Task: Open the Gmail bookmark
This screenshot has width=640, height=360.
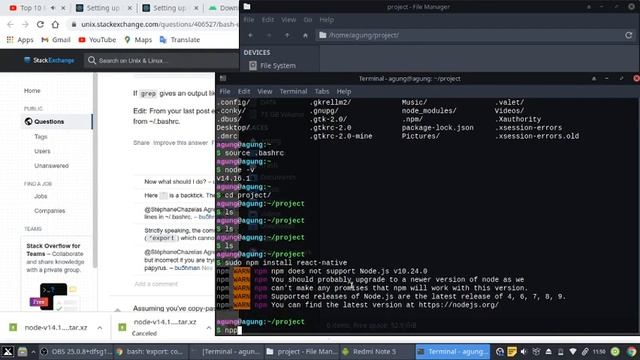Action: pos(56,40)
